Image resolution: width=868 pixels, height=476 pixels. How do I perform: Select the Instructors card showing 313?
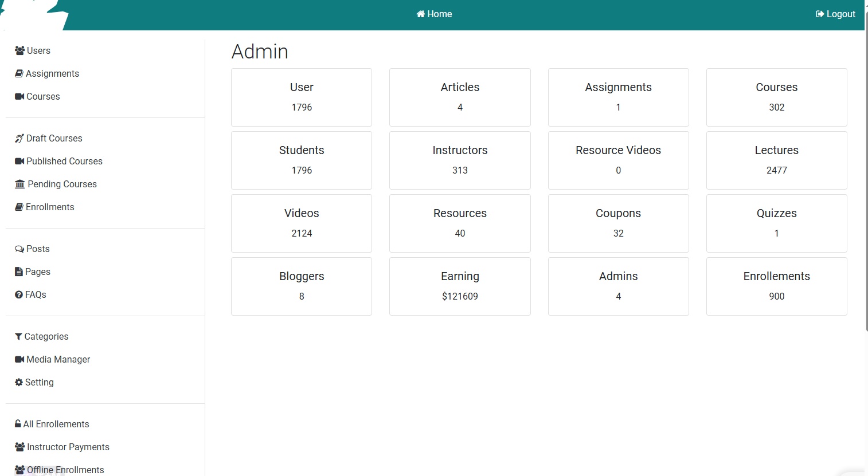pos(460,160)
